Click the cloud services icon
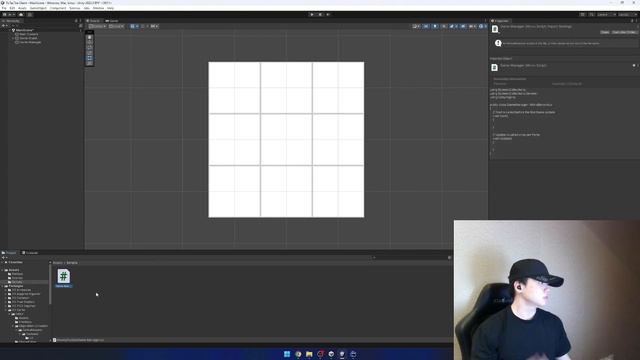The width and height of the screenshot is (640, 360). 21,15
